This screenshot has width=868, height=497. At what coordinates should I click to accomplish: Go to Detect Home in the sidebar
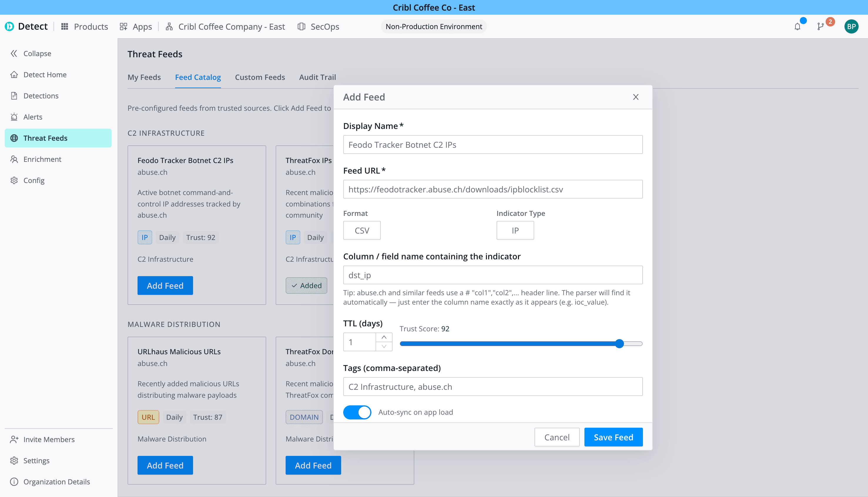[x=58, y=74]
